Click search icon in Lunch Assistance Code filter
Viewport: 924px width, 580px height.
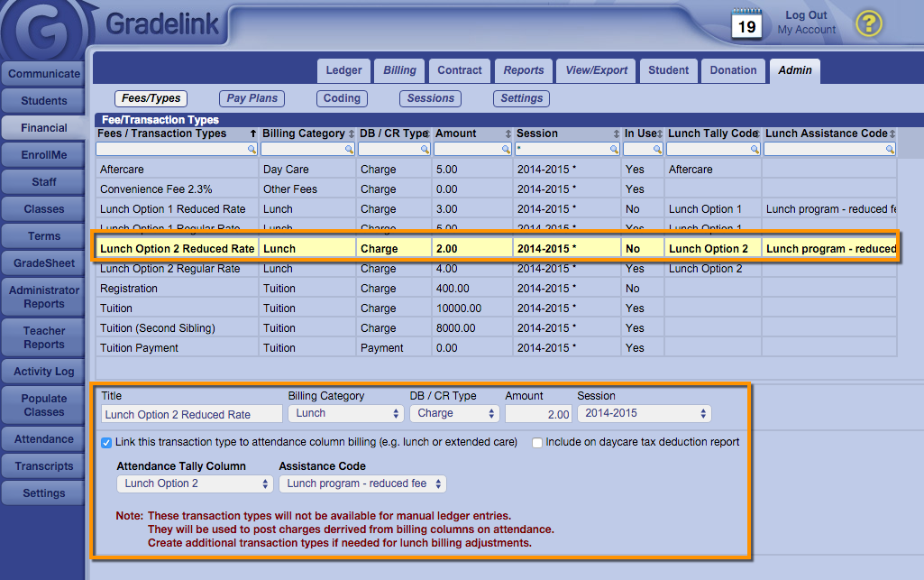pyautogui.click(x=890, y=150)
